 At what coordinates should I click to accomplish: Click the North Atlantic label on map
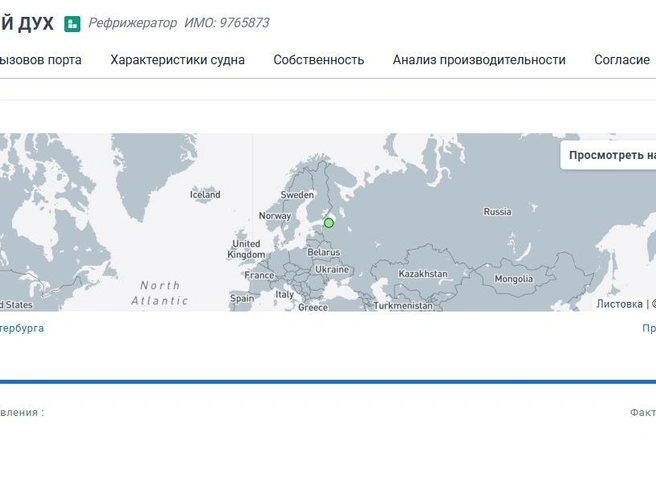159,293
